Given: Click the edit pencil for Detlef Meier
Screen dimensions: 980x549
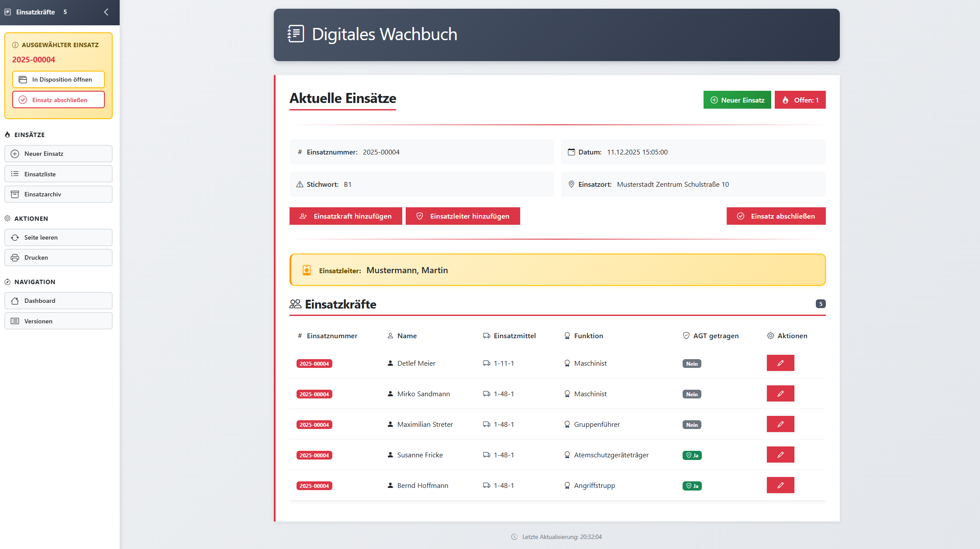Looking at the screenshot, I should pos(780,363).
